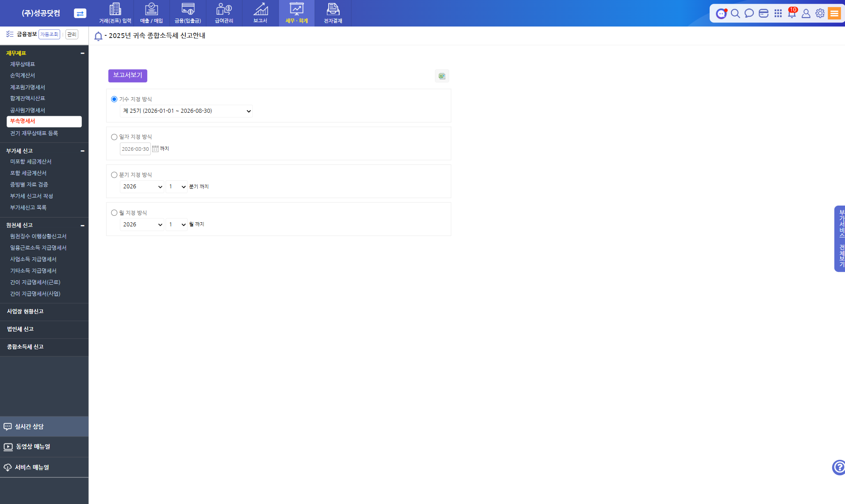Open the apps grid icon
This screenshot has height=504, width=845.
point(778,13)
